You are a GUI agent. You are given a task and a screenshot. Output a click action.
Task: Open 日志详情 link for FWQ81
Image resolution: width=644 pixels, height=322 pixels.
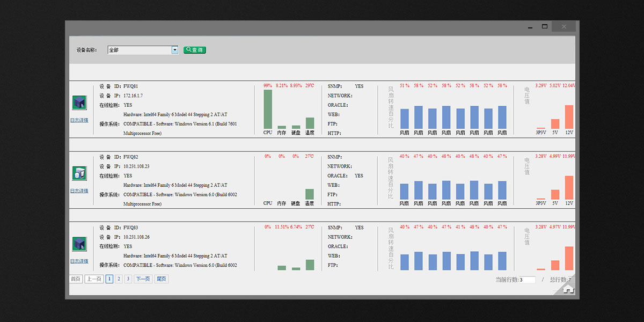tap(79, 120)
